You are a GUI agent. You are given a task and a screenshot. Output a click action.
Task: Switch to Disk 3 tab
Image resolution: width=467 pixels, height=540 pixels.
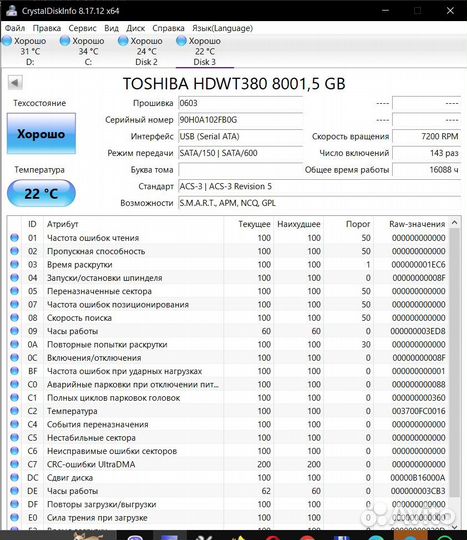(x=205, y=51)
